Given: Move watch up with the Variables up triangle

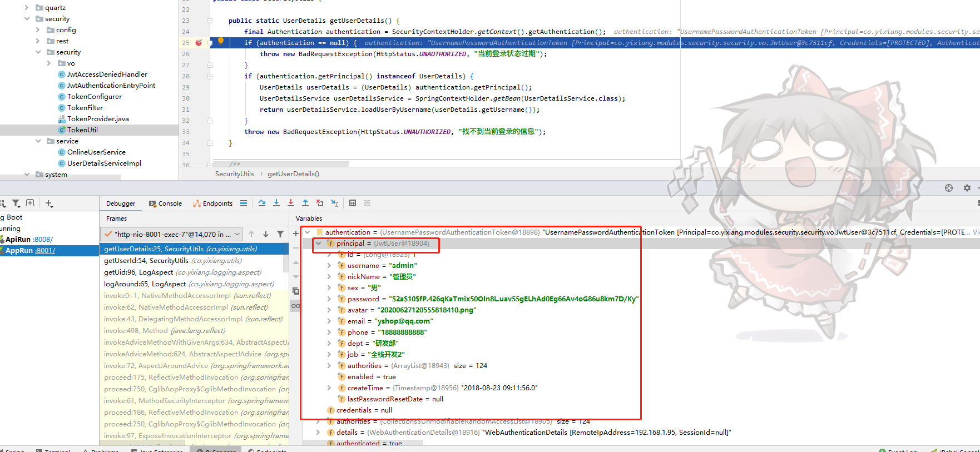Looking at the screenshot, I should point(296,262).
